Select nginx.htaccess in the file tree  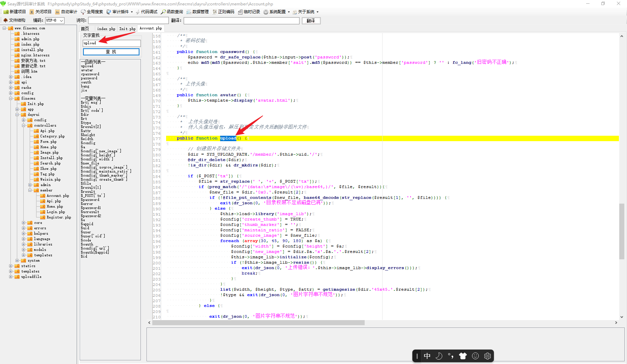pos(35,55)
